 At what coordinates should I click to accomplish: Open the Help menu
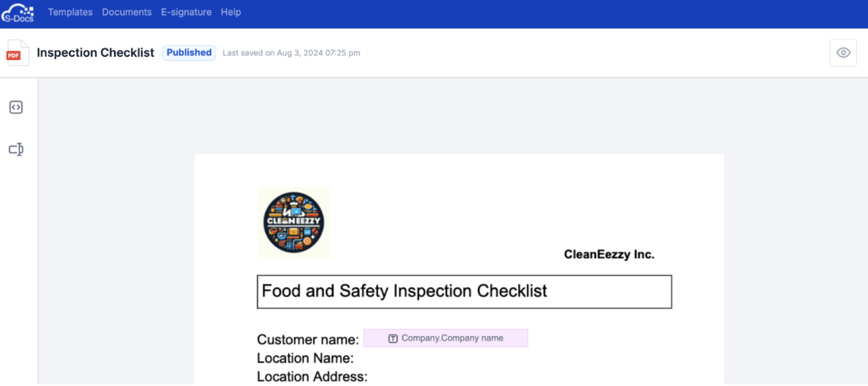point(231,12)
